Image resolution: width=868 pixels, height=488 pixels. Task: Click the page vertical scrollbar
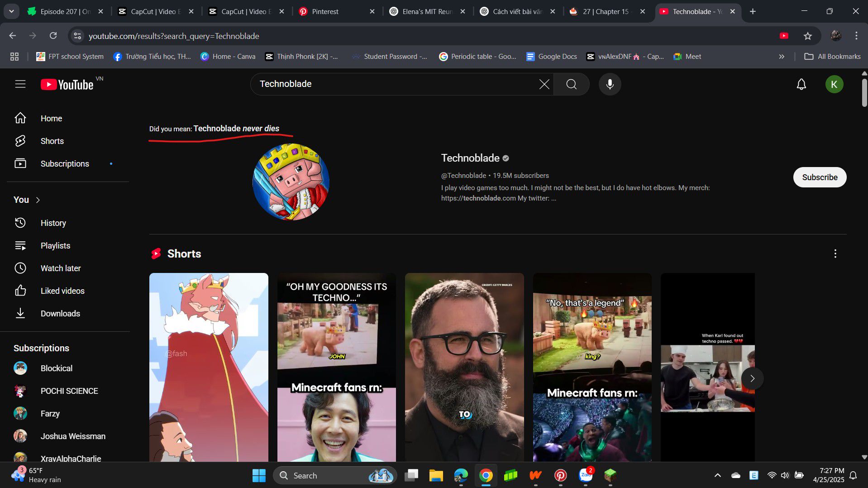click(864, 93)
